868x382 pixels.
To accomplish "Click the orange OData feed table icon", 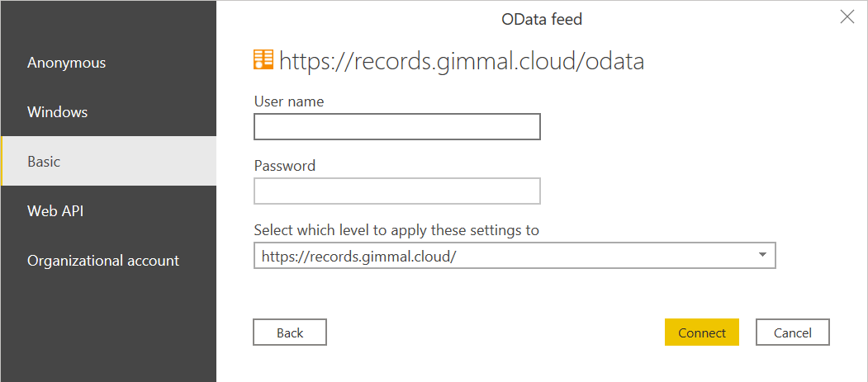I will click(x=263, y=59).
